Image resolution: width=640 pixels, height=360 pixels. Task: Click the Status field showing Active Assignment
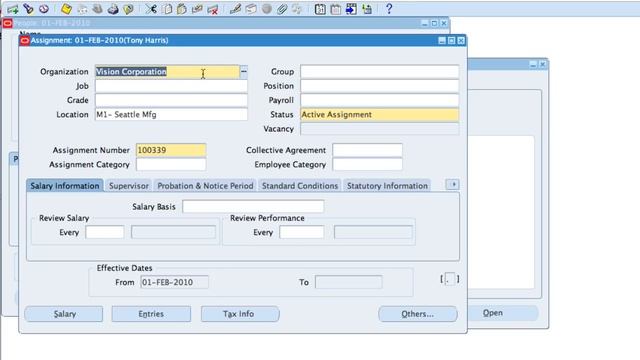pos(380,115)
